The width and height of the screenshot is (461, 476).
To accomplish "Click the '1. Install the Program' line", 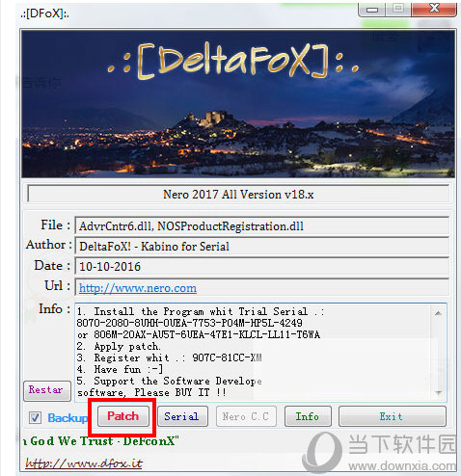I will tap(201, 311).
